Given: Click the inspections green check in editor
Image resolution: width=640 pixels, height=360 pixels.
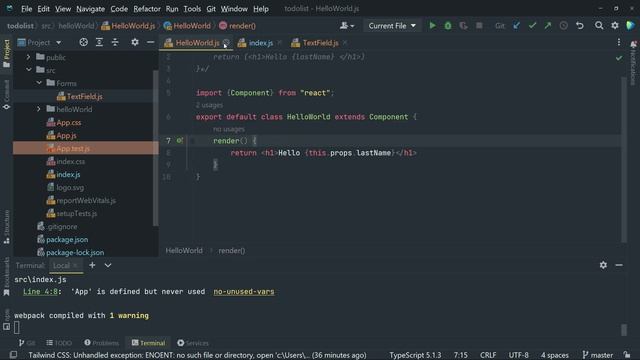Looking at the screenshot, I should pyautogui.click(x=619, y=58).
